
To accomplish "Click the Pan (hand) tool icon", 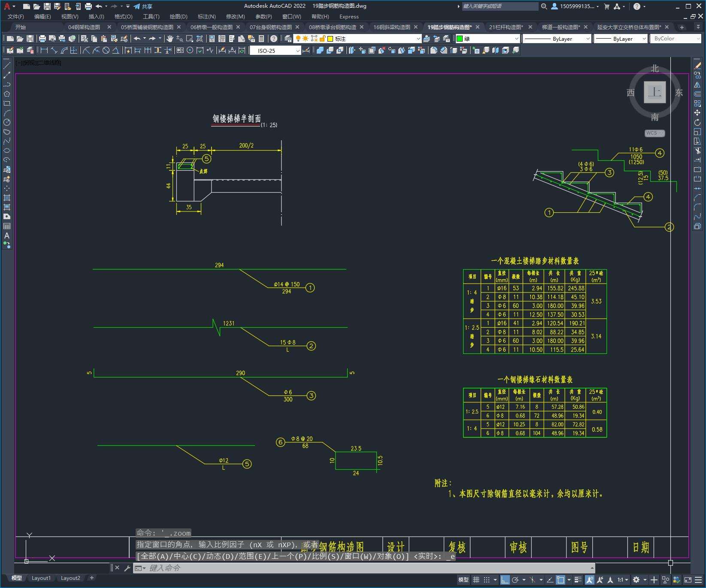I will coord(170,39).
